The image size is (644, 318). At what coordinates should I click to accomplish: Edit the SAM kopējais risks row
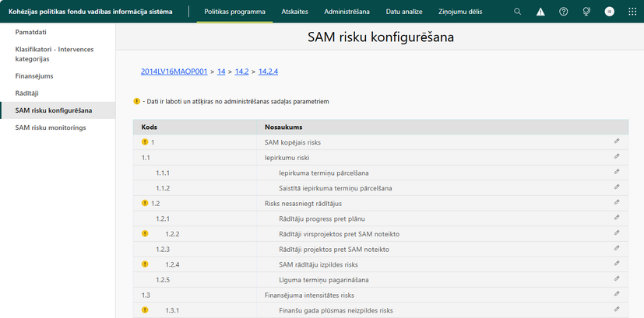click(617, 142)
